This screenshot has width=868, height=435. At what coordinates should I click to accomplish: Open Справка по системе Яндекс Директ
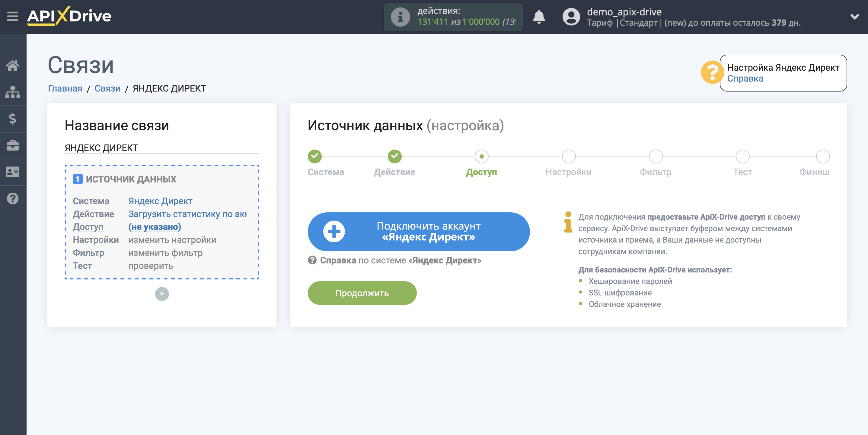click(394, 260)
